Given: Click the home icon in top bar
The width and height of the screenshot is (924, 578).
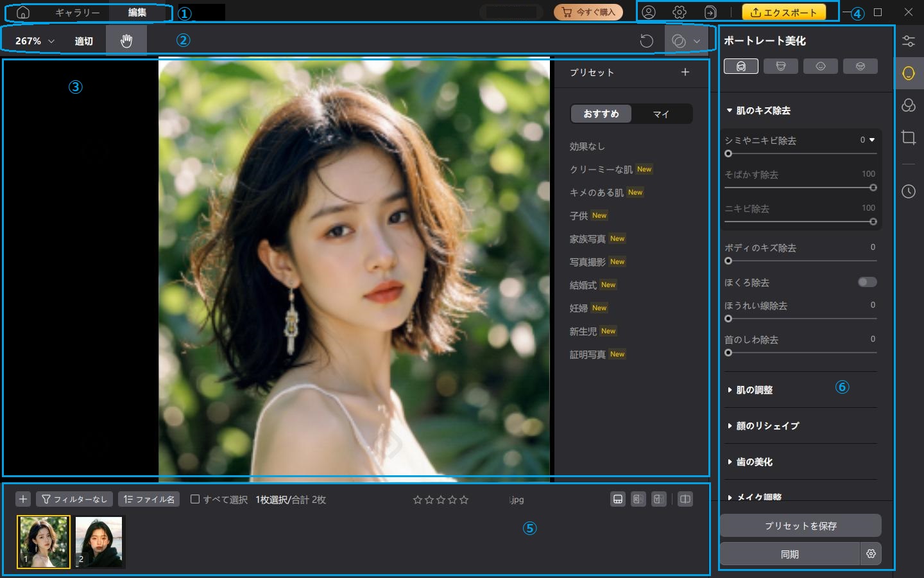Looking at the screenshot, I should point(23,12).
